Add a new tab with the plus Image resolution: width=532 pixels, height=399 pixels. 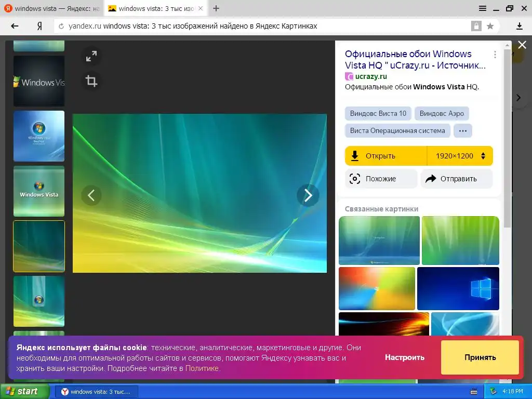tap(216, 8)
